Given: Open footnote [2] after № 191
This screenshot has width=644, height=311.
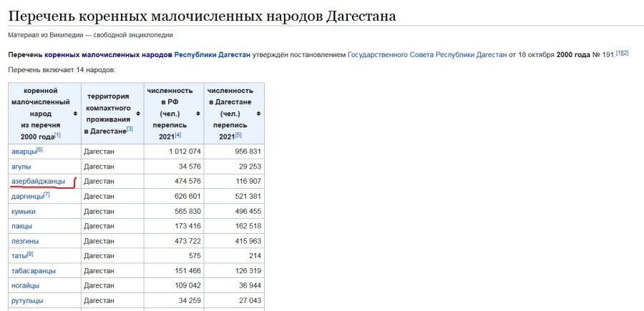Looking at the screenshot, I should point(625,53).
